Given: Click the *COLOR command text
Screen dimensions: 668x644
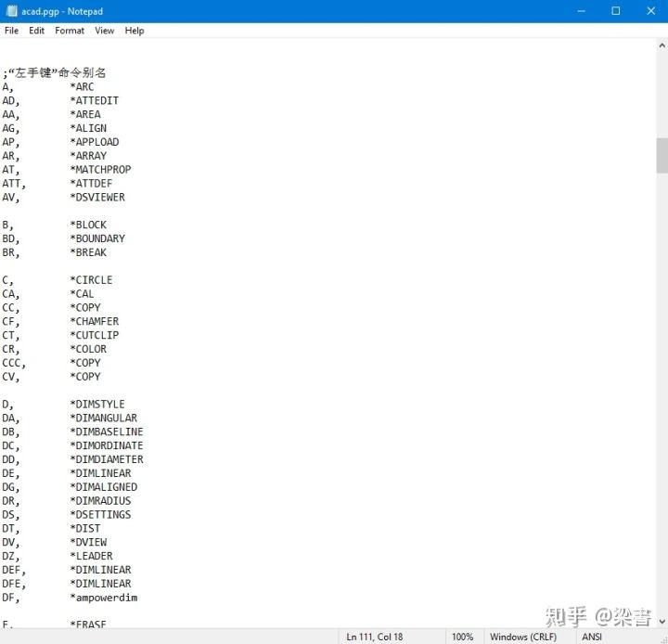Looking at the screenshot, I should (x=88, y=349).
